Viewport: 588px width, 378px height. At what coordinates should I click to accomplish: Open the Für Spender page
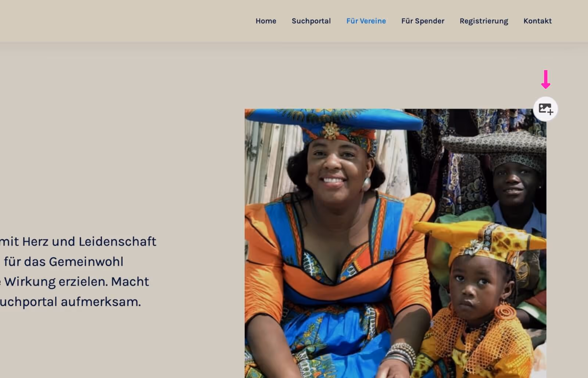[423, 21]
